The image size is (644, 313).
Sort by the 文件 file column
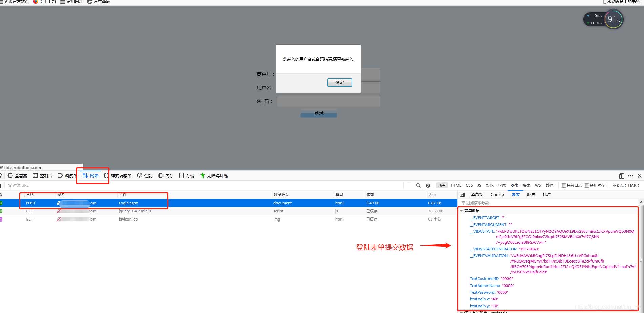click(194, 195)
